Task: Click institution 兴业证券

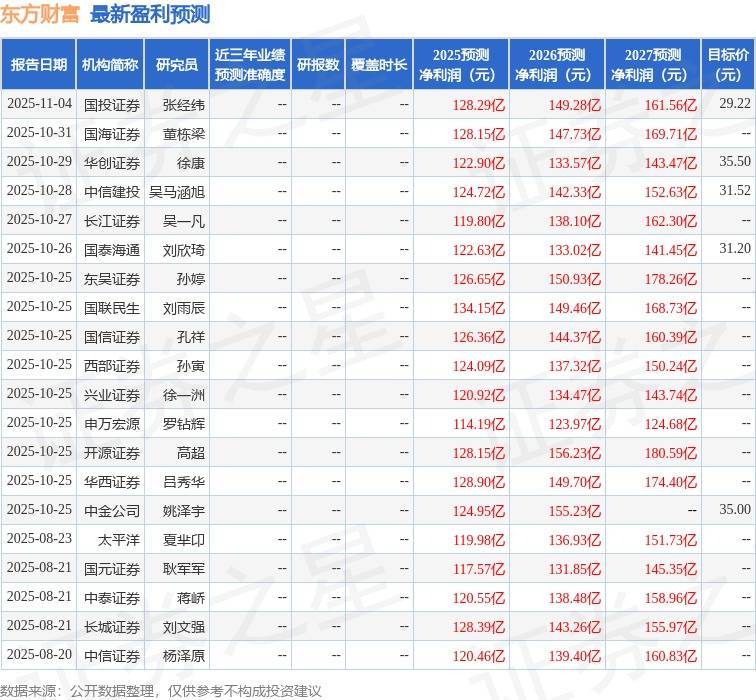Action: tap(112, 395)
